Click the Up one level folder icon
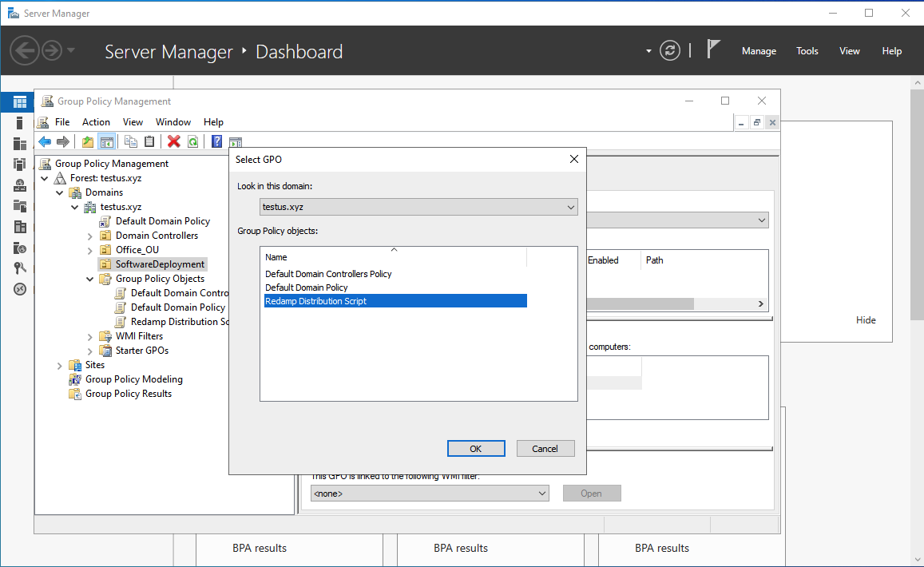This screenshot has width=924, height=567. click(x=88, y=141)
